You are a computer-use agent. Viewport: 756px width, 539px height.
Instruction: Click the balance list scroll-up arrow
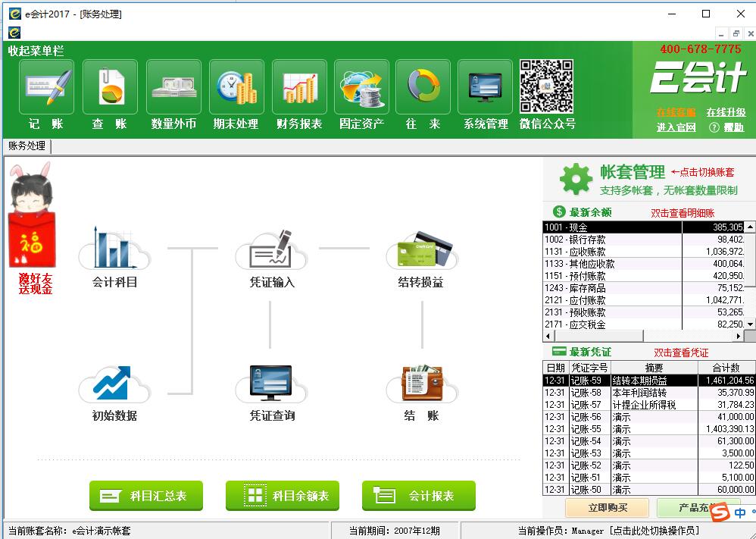pyautogui.click(x=750, y=227)
